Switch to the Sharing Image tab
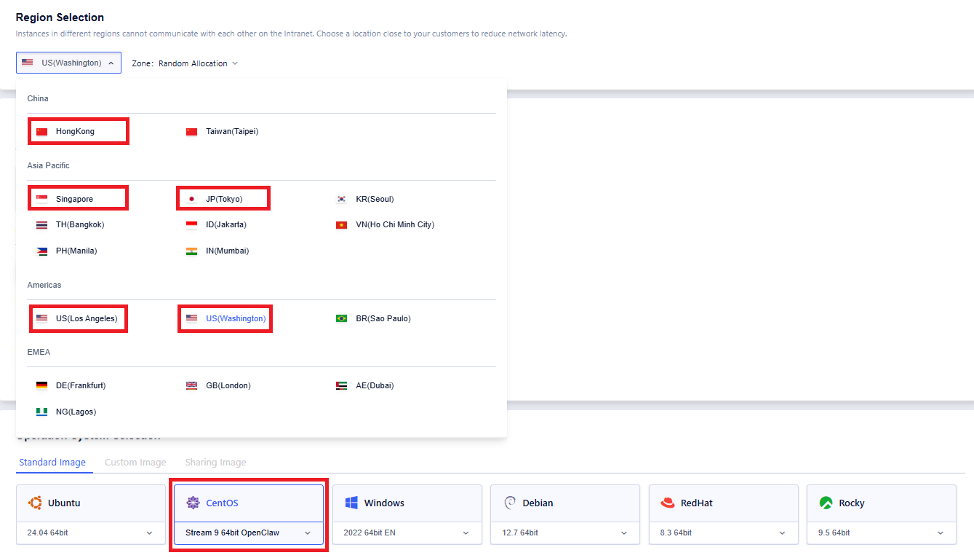The image size is (974, 558). [215, 463]
